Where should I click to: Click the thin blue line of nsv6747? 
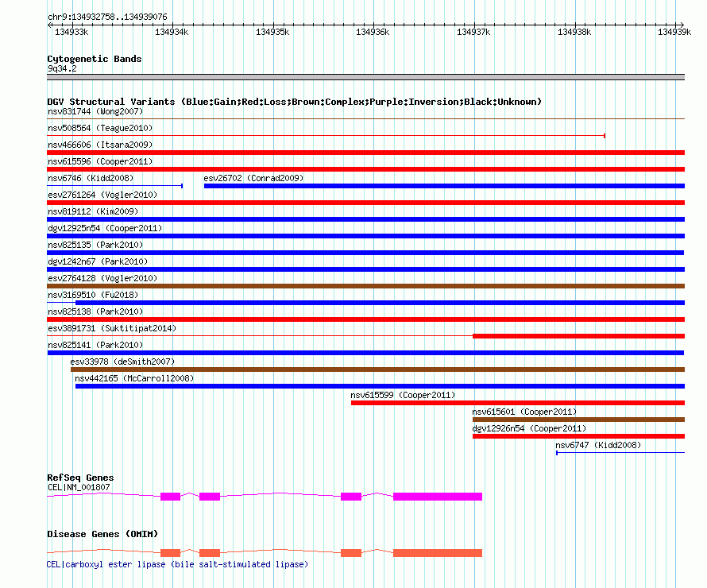620,453
